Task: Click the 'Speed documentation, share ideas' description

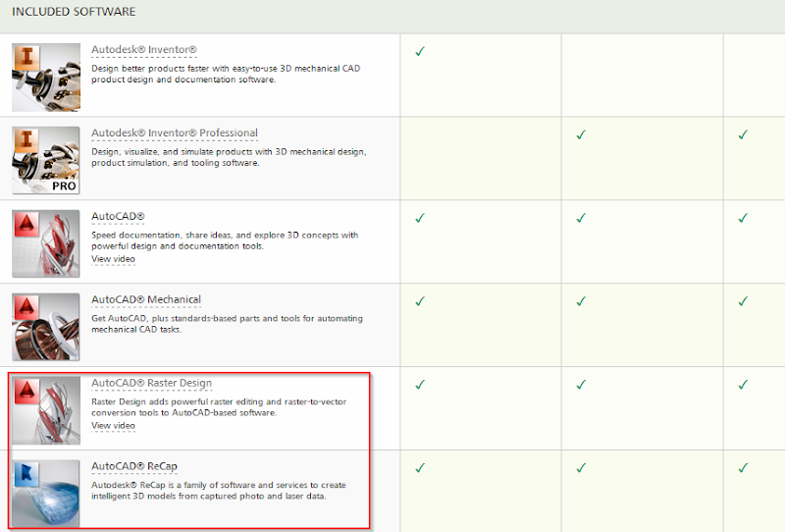Action: [225, 240]
